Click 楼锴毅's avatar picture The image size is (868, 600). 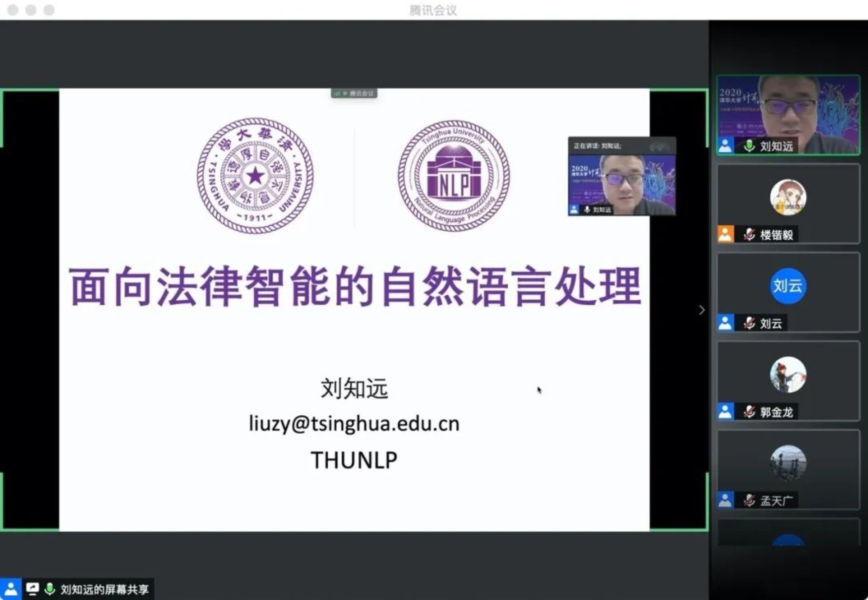(x=788, y=198)
